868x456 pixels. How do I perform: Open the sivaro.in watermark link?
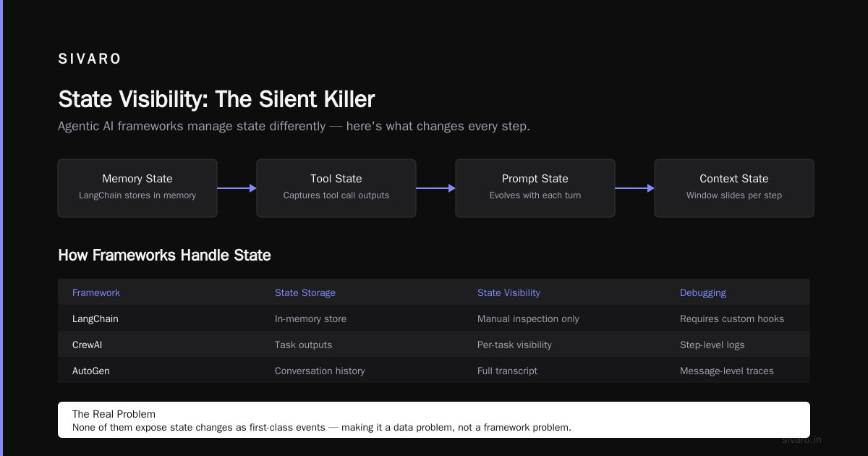802,439
